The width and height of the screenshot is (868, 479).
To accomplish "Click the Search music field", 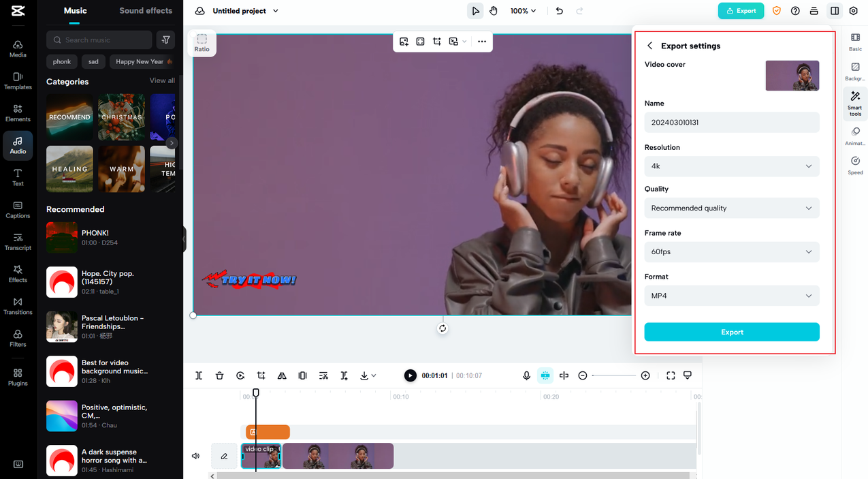I will (99, 40).
